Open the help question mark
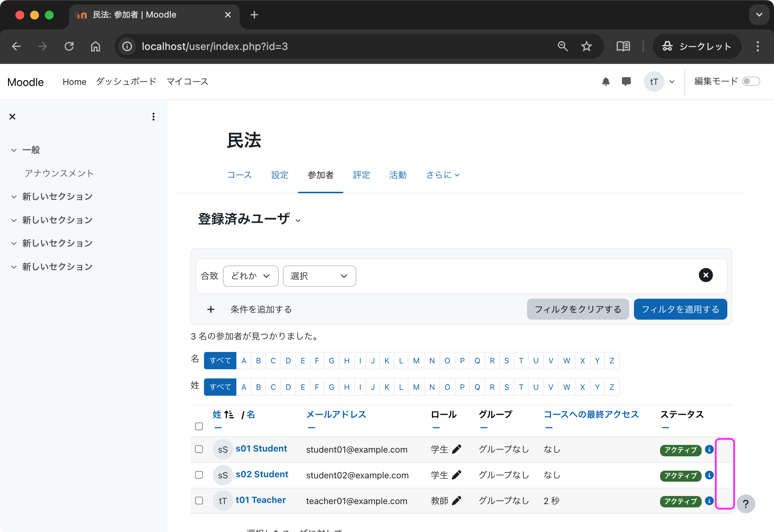The width and height of the screenshot is (774, 532). point(746,504)
